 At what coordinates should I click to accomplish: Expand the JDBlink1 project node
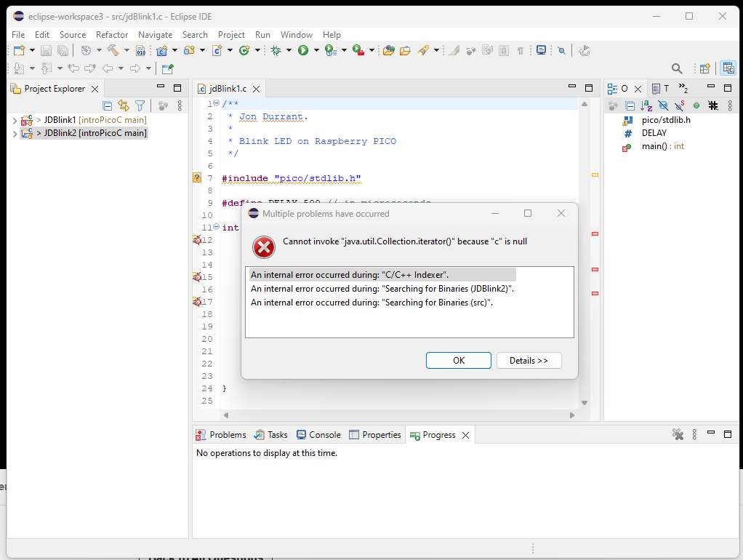click(x=15, y=121)
